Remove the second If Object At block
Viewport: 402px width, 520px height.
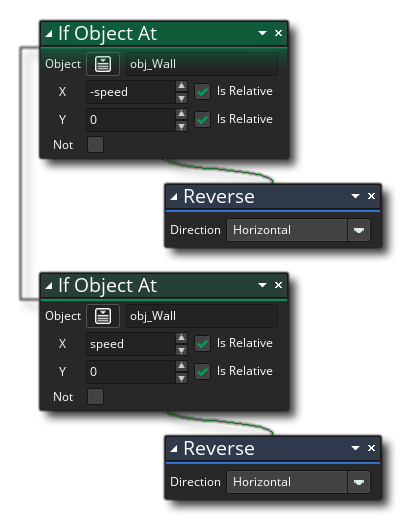[278, 285]
